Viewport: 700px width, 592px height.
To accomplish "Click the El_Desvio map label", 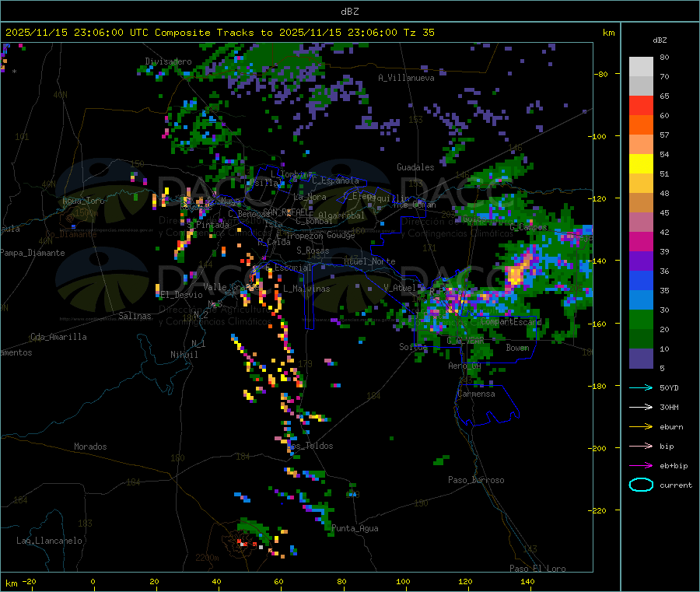I will coord(182,295).
